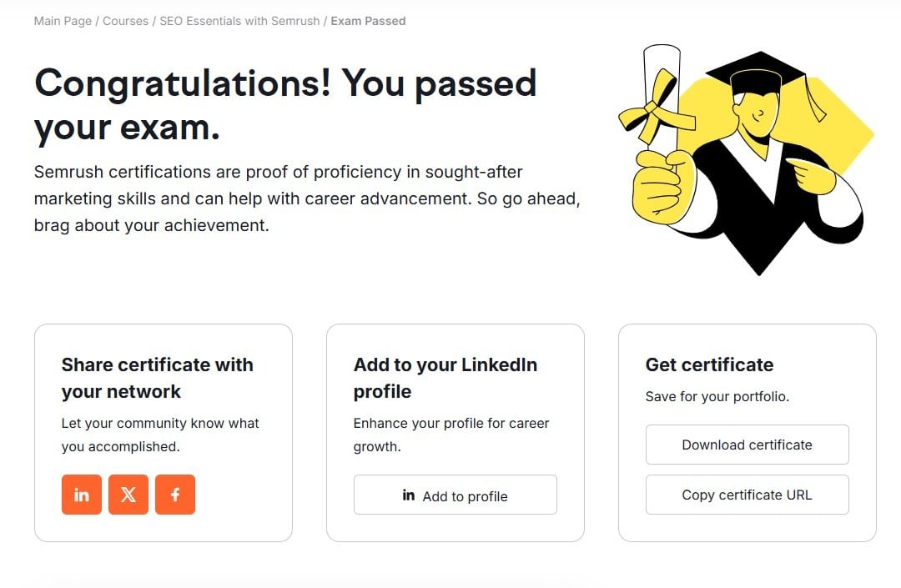This screenshot has width=901, height=588.
Task: Click LinkedIn logo inside Add to profile button
Action: coord(409,495)
